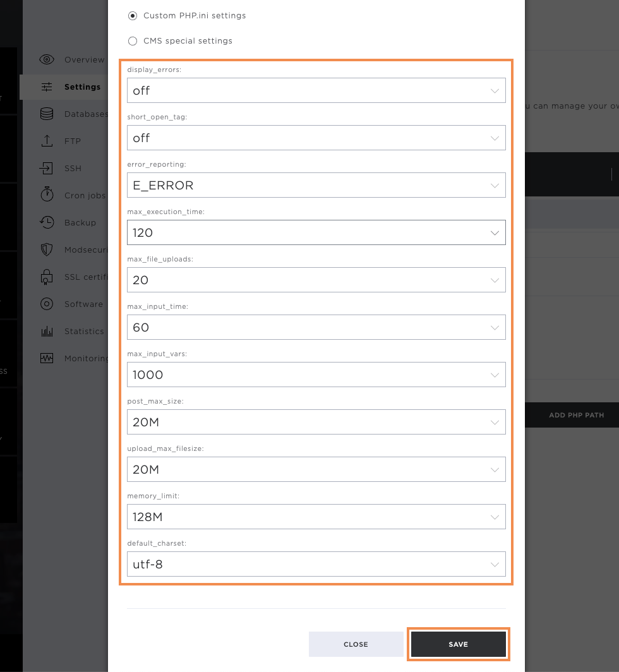This screenshot has width=619, height=672.
Task: Select Custom PHP.ini settings radio
Action: (x=133, y=16)
